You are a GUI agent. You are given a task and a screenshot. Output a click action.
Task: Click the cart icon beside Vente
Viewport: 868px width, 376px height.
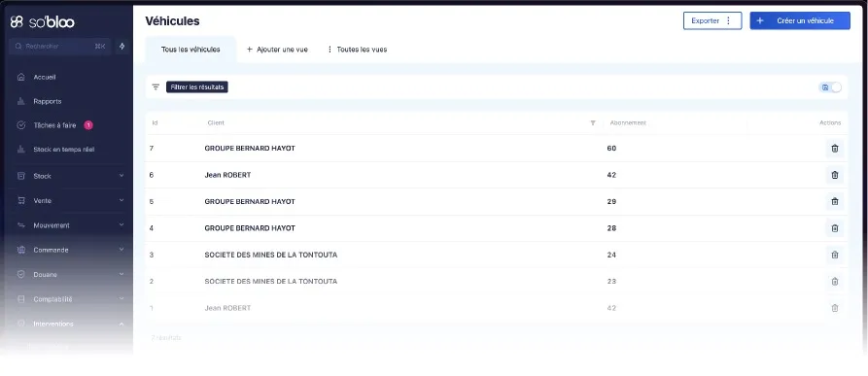(x=21, y=201)
